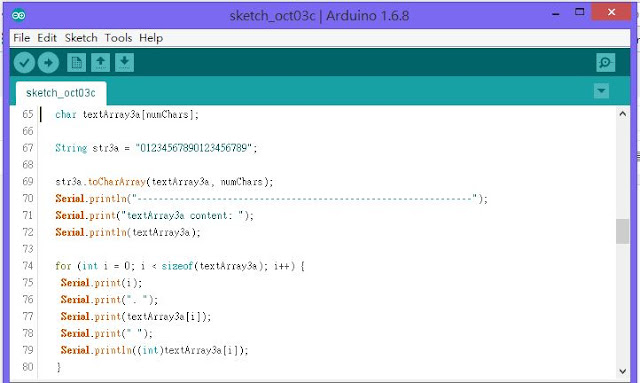
Task: Click the editor scrollbar up arrow
Action: click(622, 114)
